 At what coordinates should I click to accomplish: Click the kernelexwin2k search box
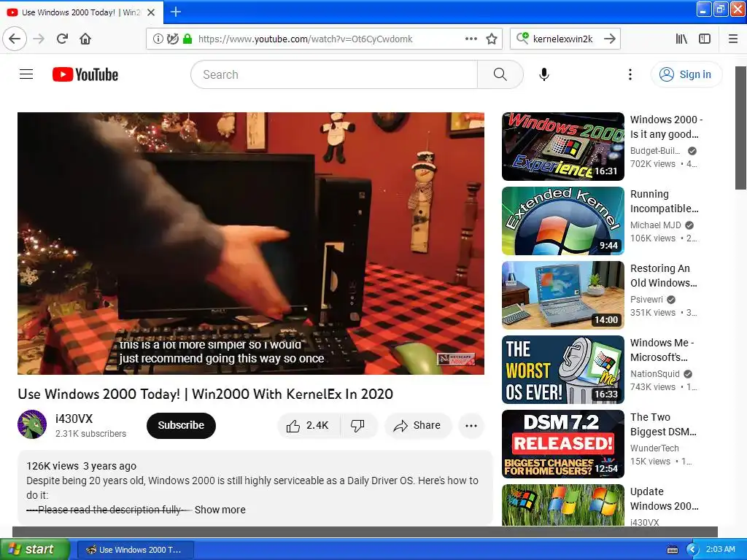(x=565, y=39)
